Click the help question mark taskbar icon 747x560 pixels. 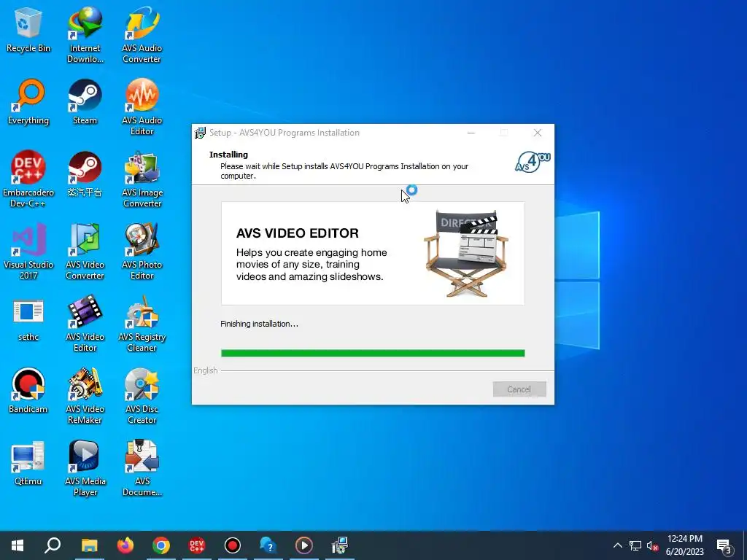point(268,545)
